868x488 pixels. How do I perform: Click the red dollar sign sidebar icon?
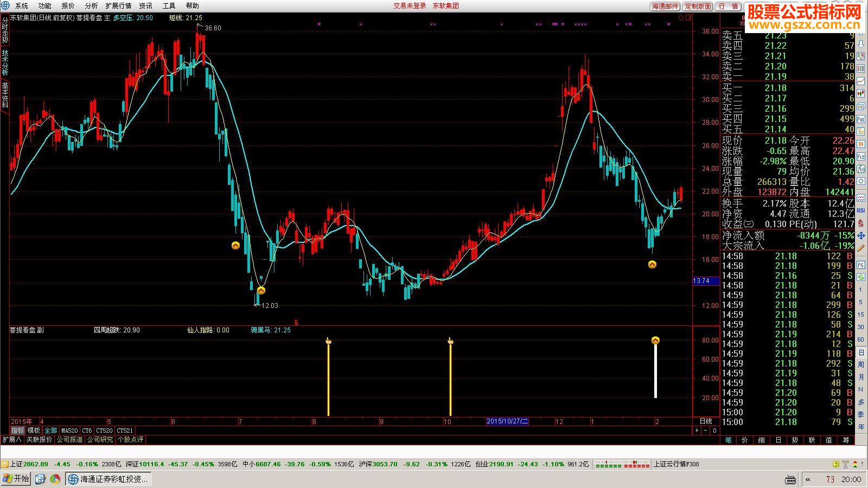pyautogui.click(x=861, y=223)
